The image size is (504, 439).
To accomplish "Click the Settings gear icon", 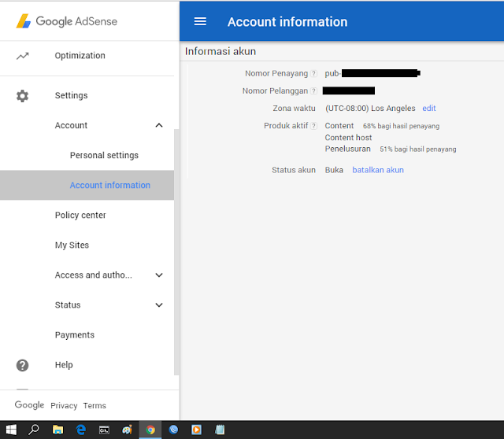I will [23, 96].
